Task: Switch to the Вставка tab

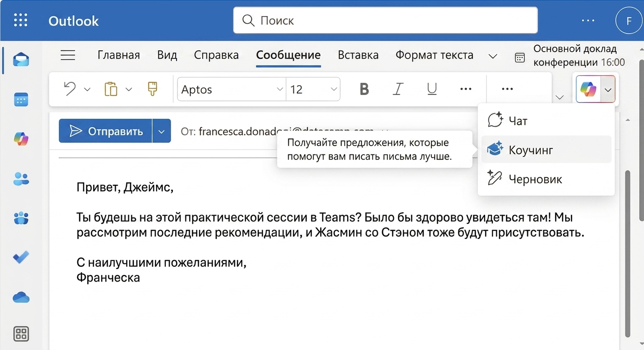Action: tap(358, 55)
